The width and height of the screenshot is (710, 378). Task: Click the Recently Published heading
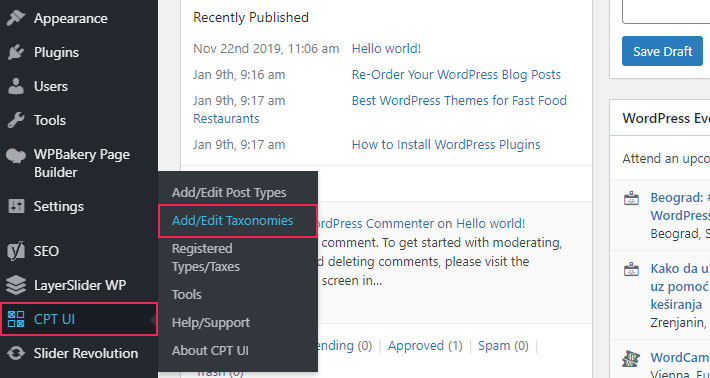pos(251,18)
